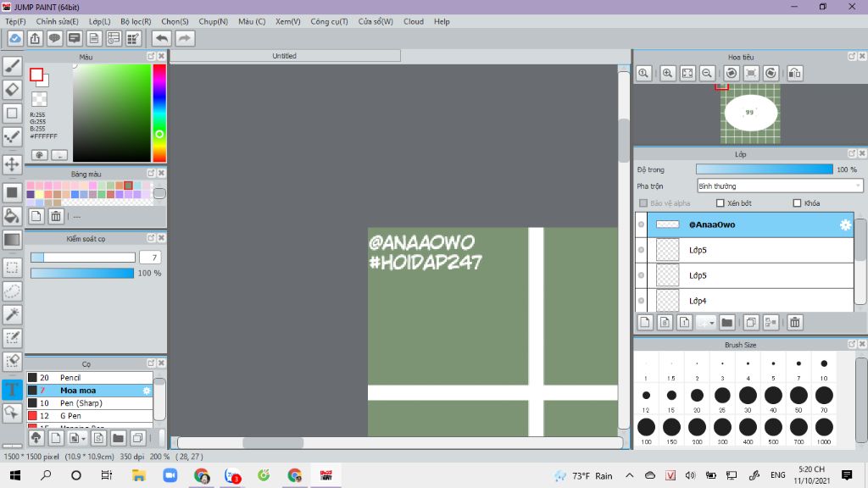This screenshot has height=488, width=868.
Task: Download cloud brush in Brush panel
Action: click(x=36, y=438)
